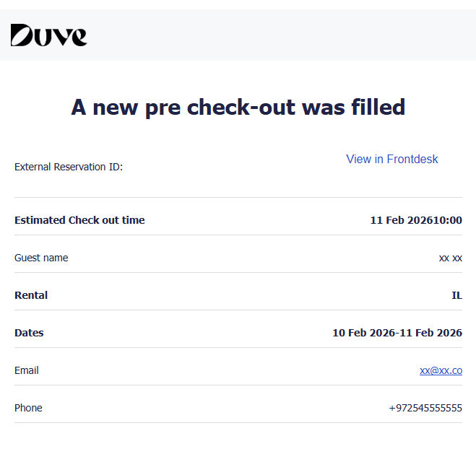Click the Email label
Image resolution: width=476 pixels, height=462 pixels.
[x=27, y=370]
